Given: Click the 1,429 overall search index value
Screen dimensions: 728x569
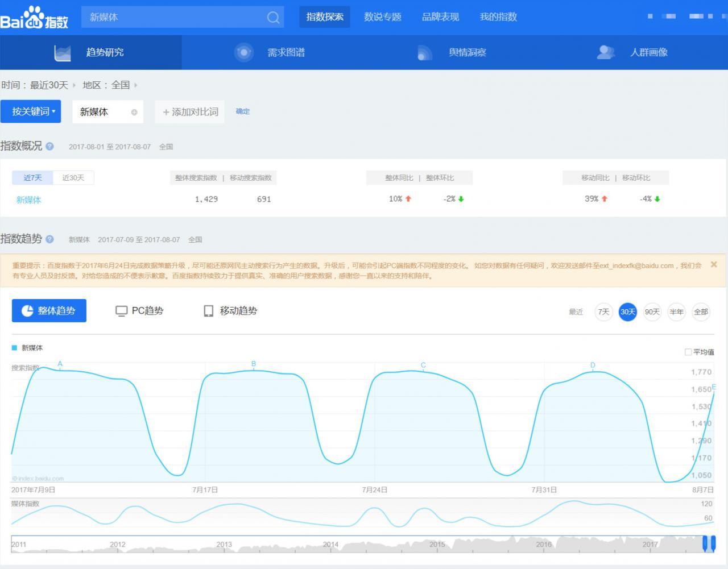Looking at the screenshot, I should (x=206, y=200).
